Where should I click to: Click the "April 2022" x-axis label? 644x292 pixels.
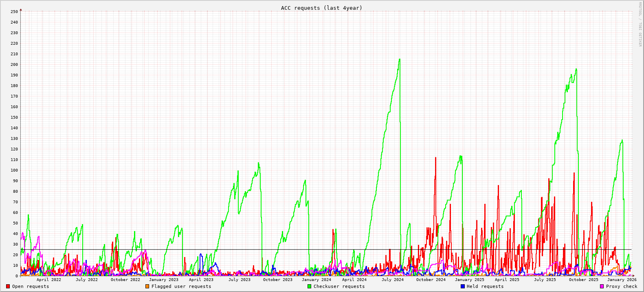pyautogui.click(x=49, y=279)
